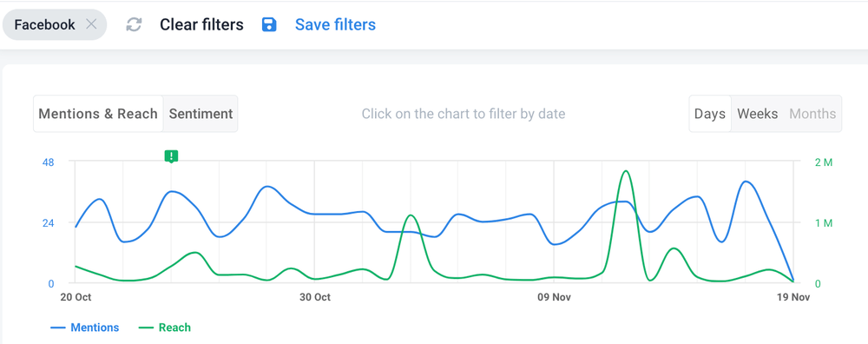
Task: Select the Weeks granularity
Action: pyautogui.click(x=757, y=114)
